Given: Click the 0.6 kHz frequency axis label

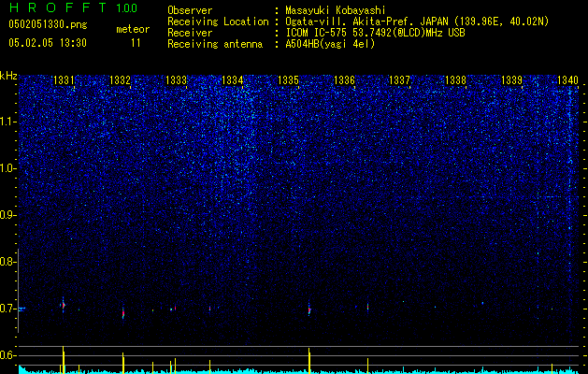Looking at the screenshot, I should pos(7,355).
